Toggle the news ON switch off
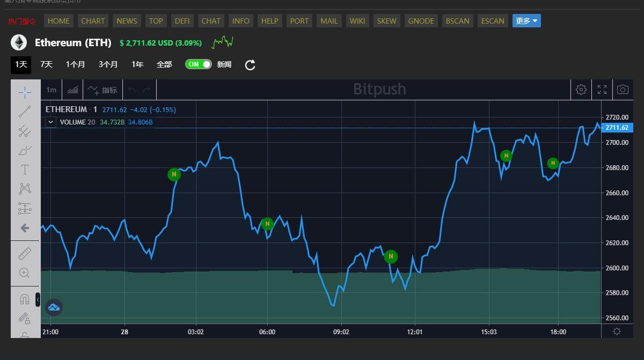The width and height of the screenshot is (644, 360). [x=198, y=64]
